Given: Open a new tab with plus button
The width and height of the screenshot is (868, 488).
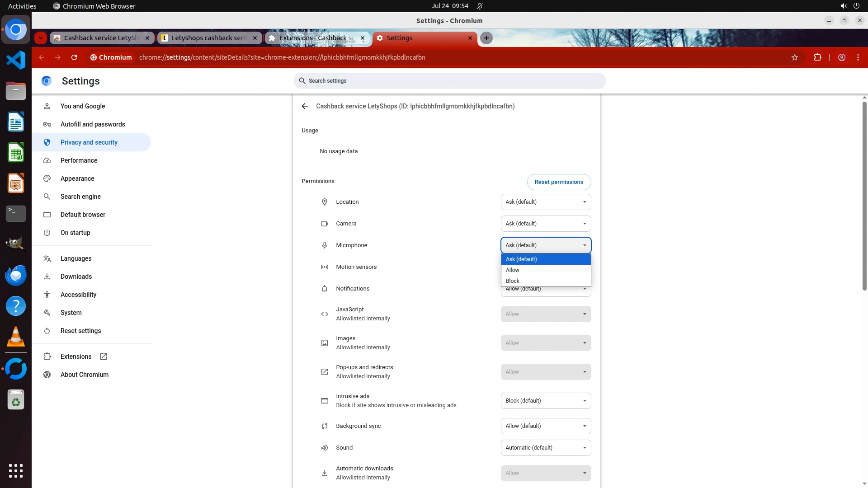Looking at the screenshot, I should pyautogui.click(x=486, y=38).
